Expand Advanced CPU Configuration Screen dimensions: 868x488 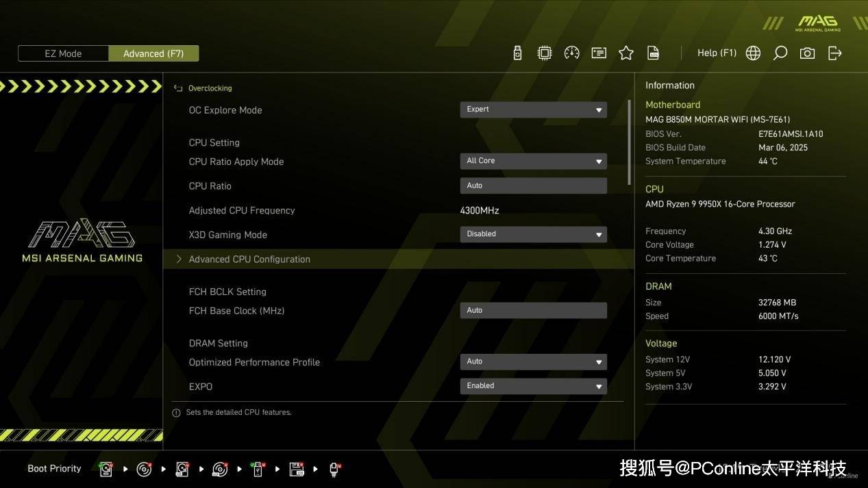pos(398,259)
